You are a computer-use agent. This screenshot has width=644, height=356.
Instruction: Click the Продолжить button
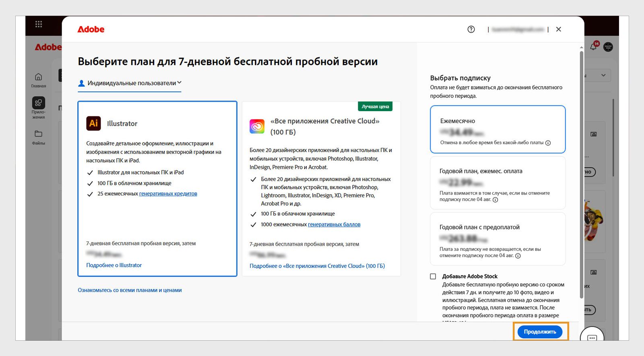(x=540, y=332)
